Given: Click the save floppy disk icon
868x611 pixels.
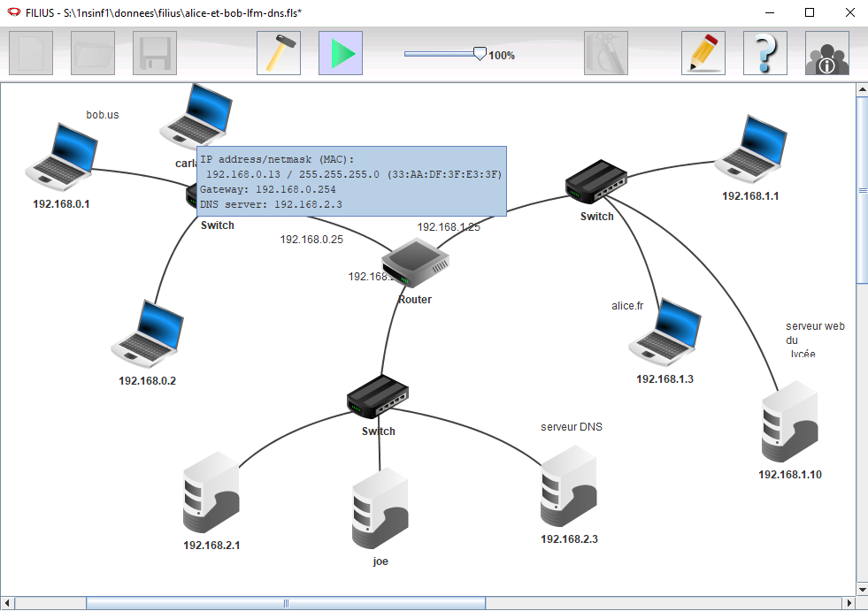Looking at the screenshot, I should tap(155, 53).
